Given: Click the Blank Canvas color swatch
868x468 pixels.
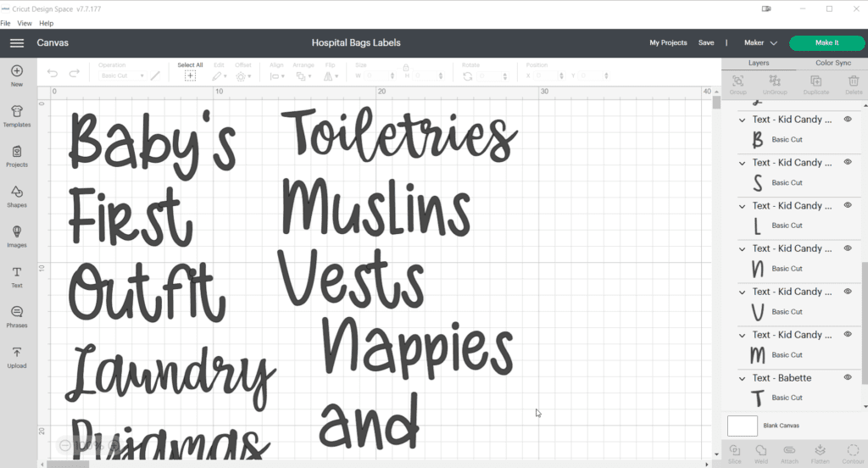Looking at the screenshot, I should (742, 426).
